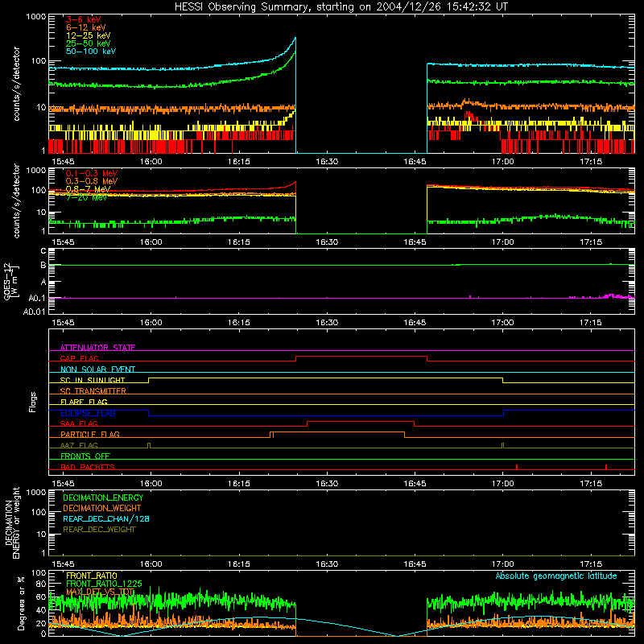Screen dimensions: 644x644
Task: Select the SC_IN_SUNLIGHT flag label
Action: point(93,380)
